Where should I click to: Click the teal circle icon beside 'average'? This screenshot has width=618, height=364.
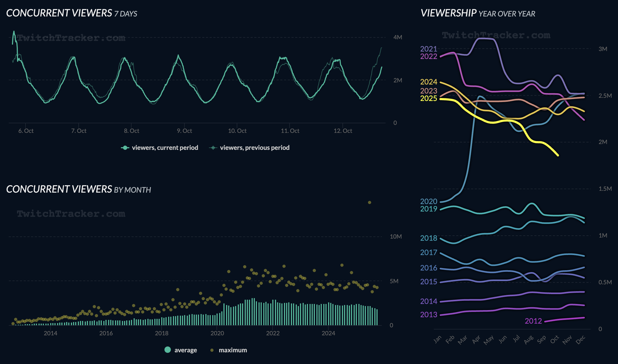[168, 350]
